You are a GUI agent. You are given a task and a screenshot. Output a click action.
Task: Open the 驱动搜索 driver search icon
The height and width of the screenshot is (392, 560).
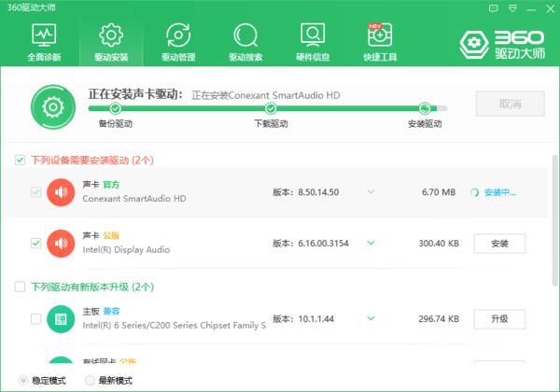(x=245, y=37)
